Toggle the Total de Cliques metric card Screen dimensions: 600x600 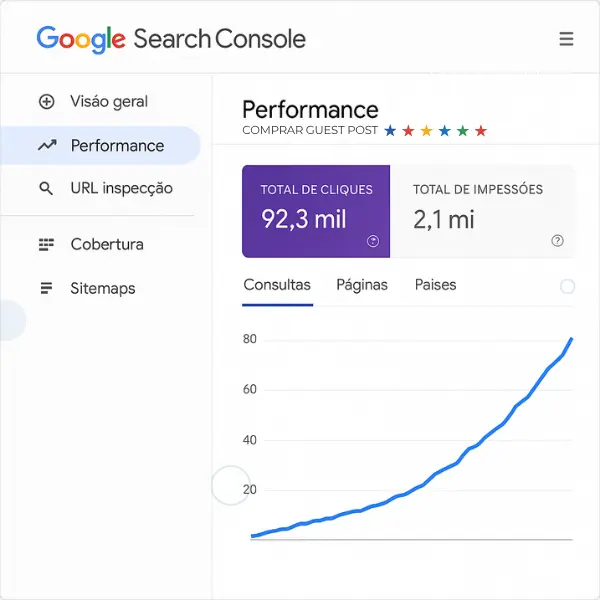coord(316,211)
